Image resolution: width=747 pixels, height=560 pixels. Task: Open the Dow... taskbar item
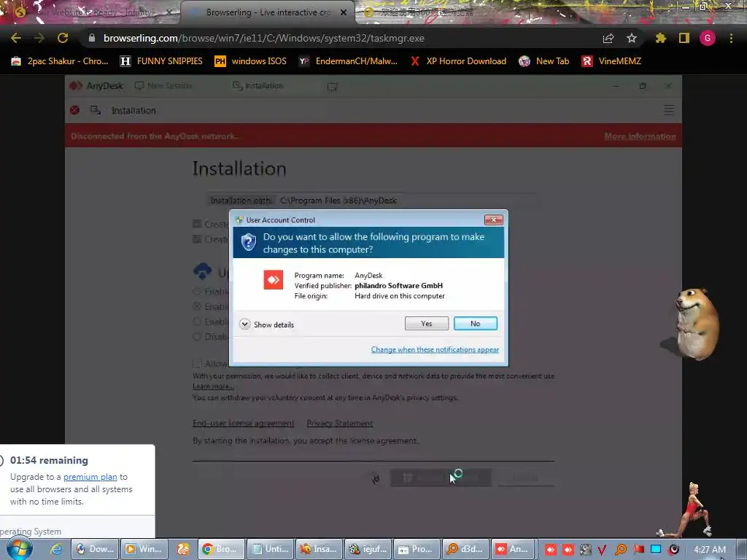95,549
